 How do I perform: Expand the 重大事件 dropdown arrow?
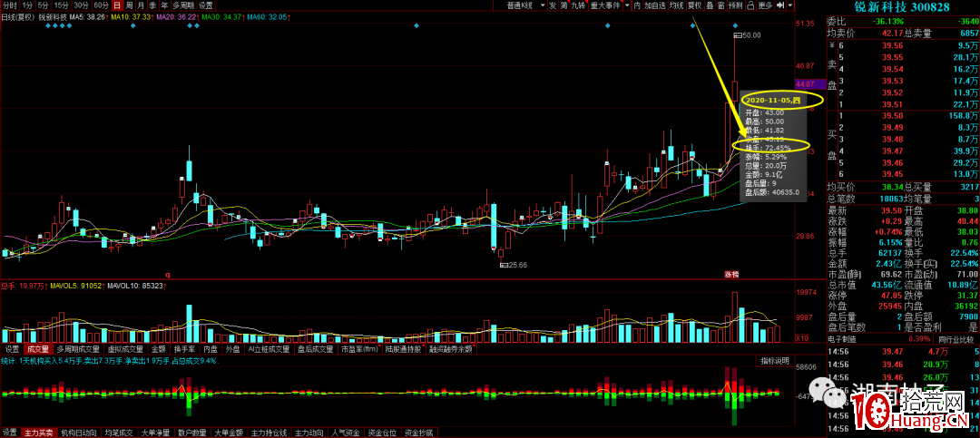[627, 5]
